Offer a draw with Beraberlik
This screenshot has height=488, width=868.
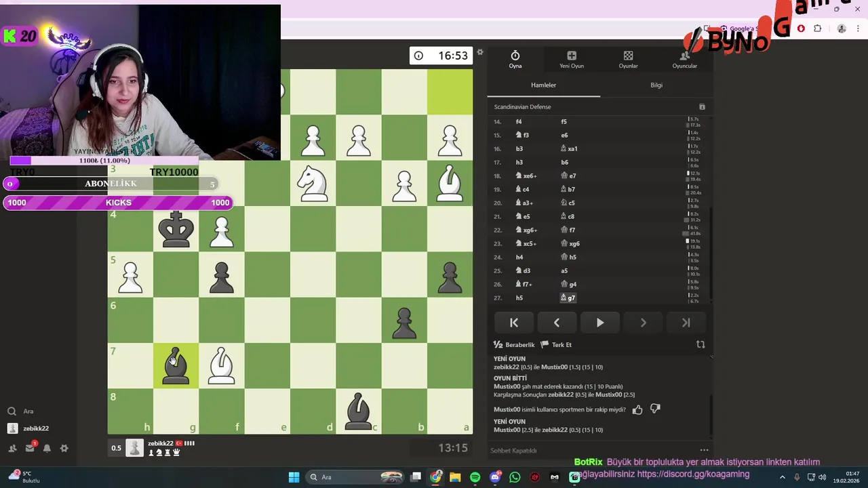(514, 345)
